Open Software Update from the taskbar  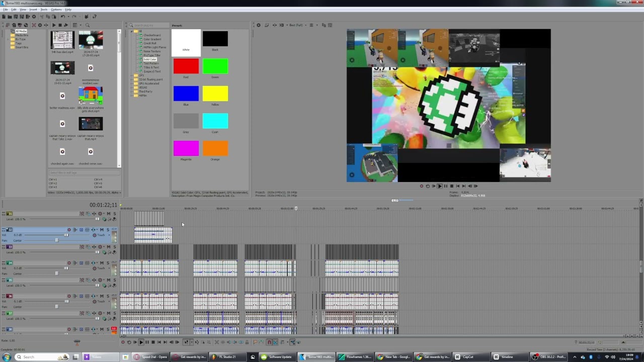[277, 357]
